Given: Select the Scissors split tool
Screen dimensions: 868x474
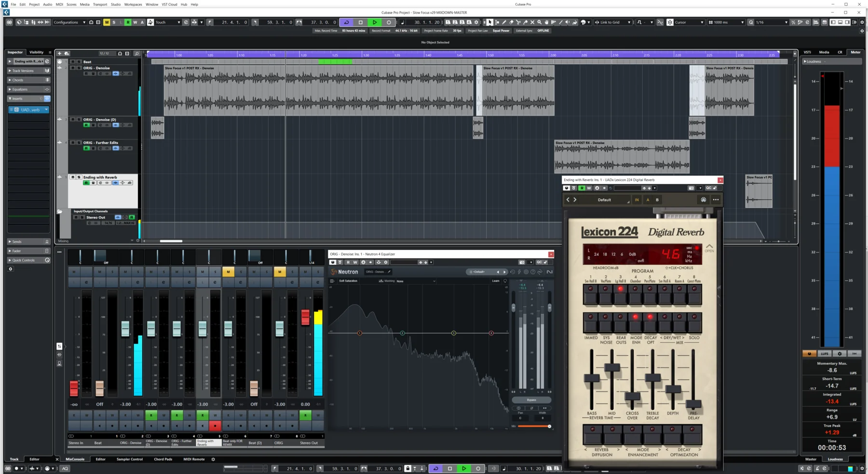Looking at the screenshot, I should [518, 22].
